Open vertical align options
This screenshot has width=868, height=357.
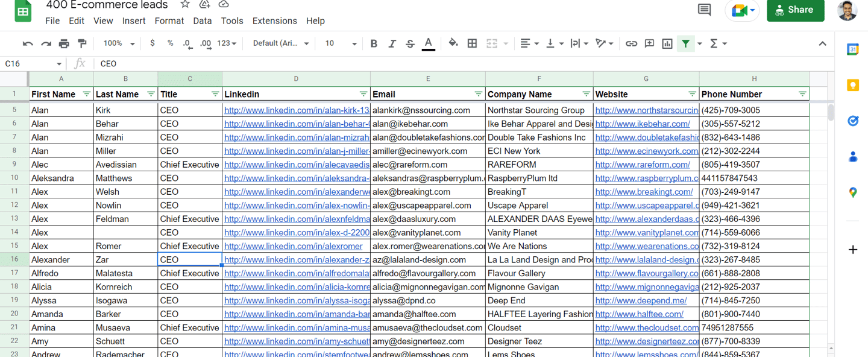[553, 43]
